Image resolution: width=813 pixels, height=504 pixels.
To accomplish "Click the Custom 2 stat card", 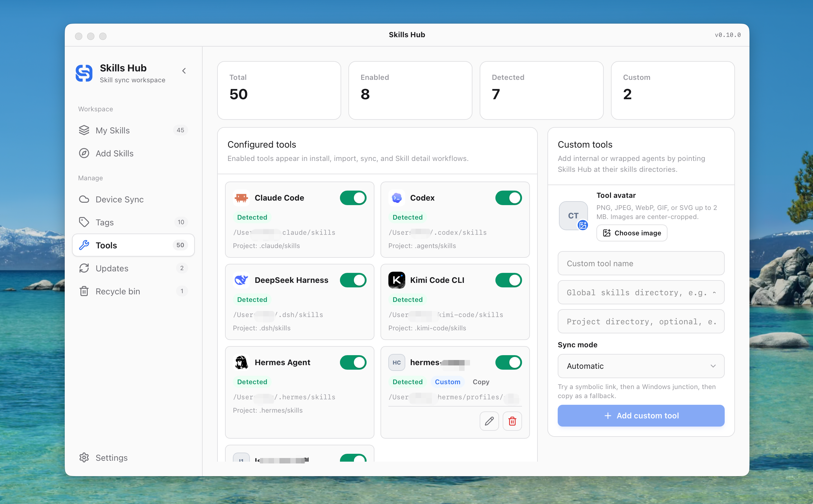I will point(673,90).
